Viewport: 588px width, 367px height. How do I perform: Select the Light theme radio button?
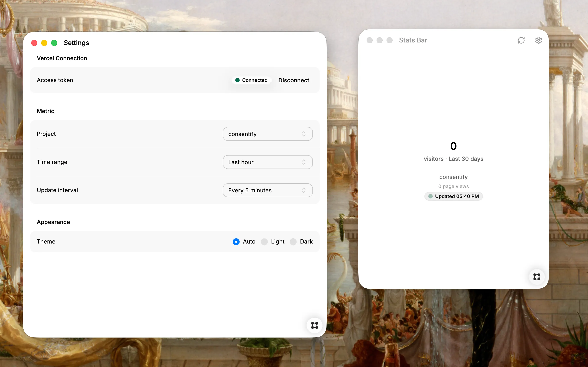[x=264, y=242]
